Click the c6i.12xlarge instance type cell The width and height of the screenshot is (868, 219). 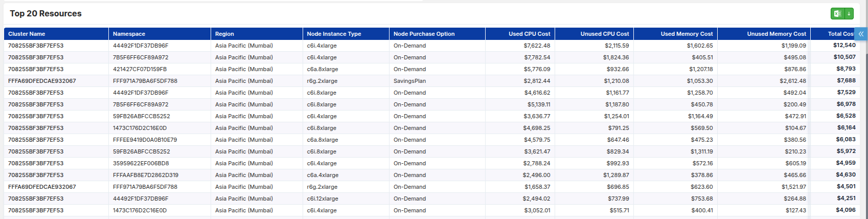(322, 199)
